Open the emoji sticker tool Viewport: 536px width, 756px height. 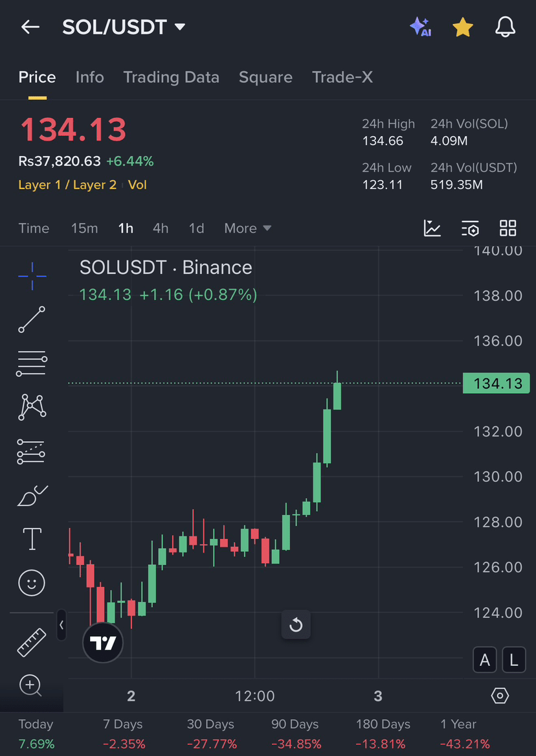(x=32, y=583)
